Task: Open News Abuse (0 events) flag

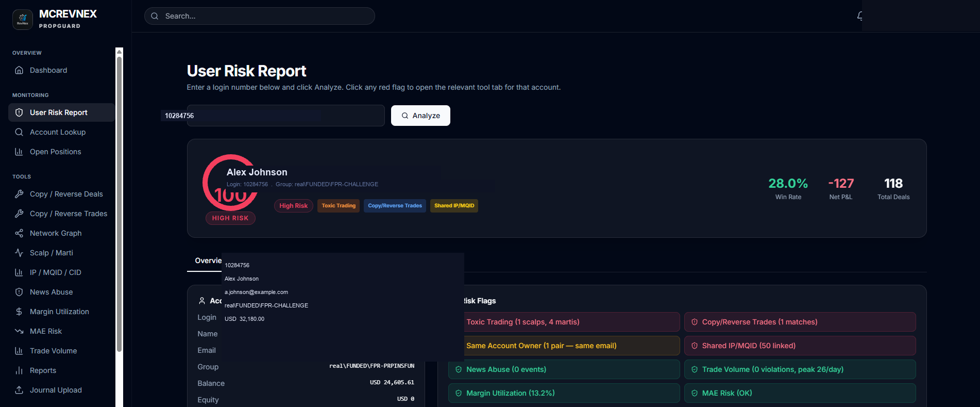Action: click(x=564, y=369)
